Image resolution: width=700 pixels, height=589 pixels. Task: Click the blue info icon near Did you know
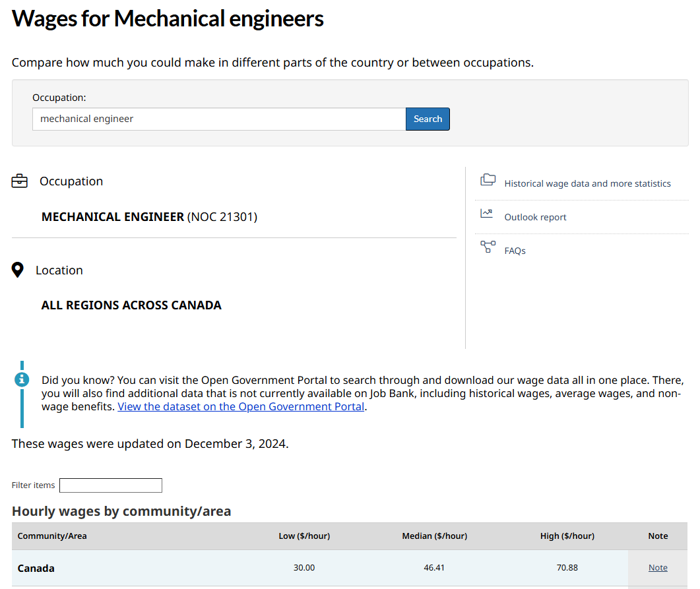point(22,379)
